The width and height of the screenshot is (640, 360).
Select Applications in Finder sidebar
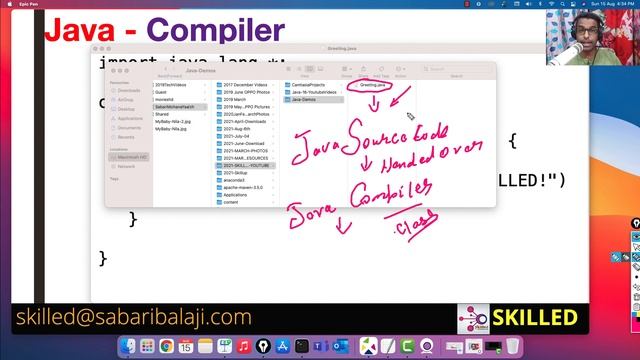point(130,118)
